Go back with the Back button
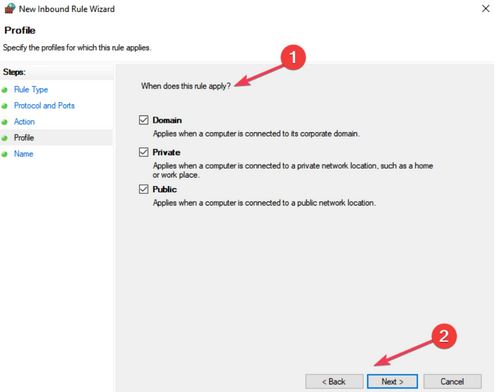 (x=334, y=381)
